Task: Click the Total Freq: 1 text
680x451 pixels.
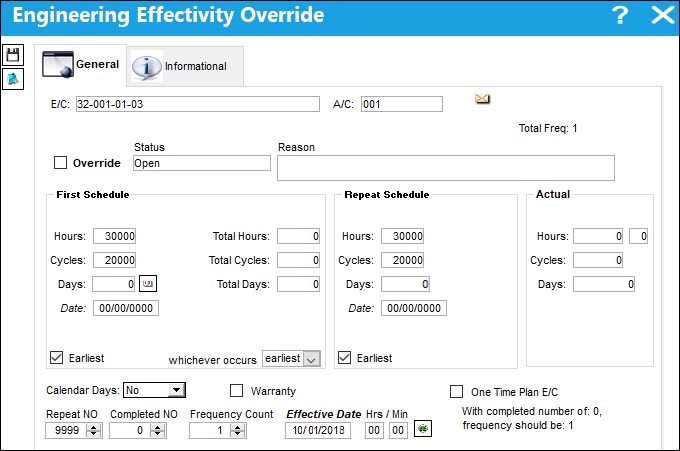Action: coord(548,128)
